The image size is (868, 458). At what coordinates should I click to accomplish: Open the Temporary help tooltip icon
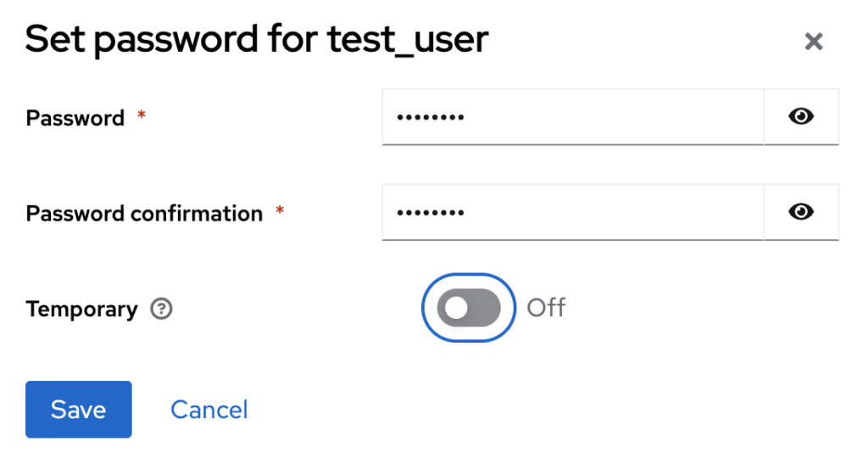point(161,309)
